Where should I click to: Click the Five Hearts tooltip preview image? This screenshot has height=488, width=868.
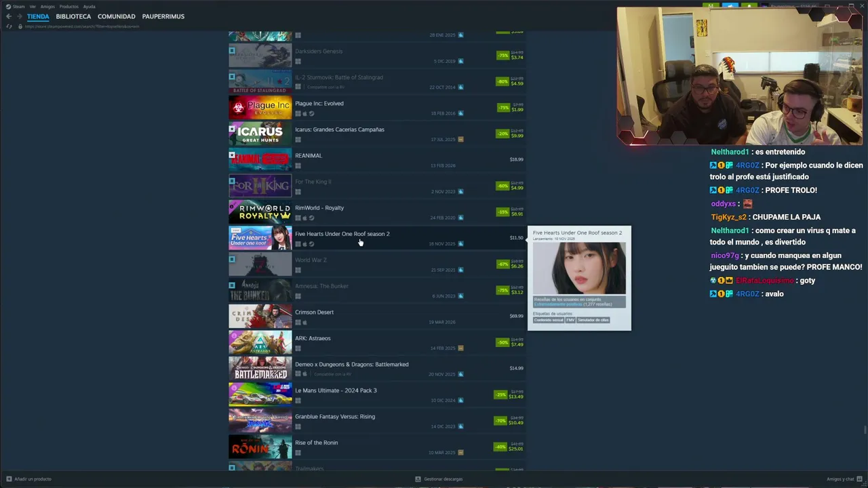click(x=579, y=268)
